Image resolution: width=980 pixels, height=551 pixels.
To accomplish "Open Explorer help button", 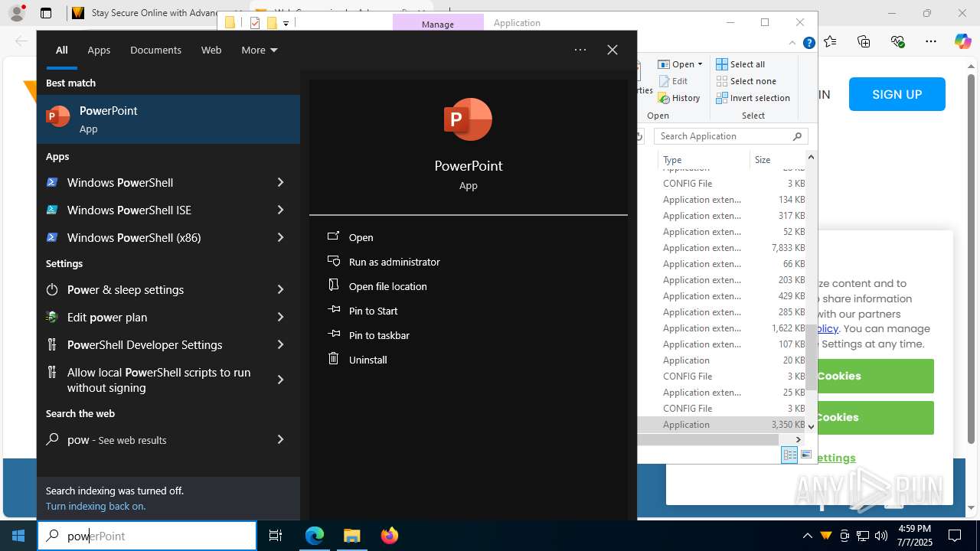I will (808, 44).
